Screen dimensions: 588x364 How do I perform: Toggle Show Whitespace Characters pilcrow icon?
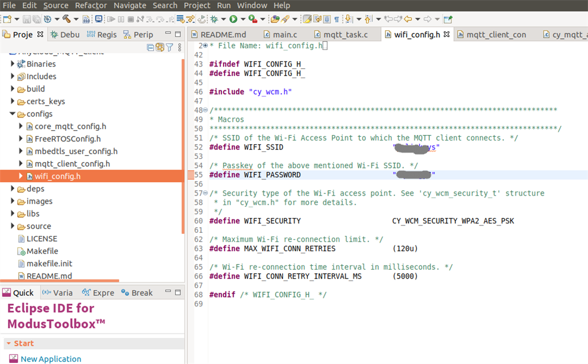click(x=337, y=19)
